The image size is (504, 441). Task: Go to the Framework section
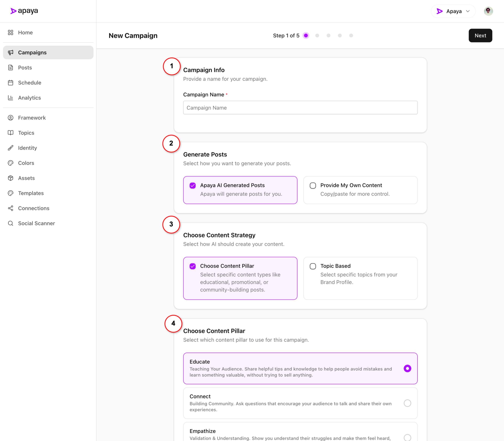(x=32, y=118)
